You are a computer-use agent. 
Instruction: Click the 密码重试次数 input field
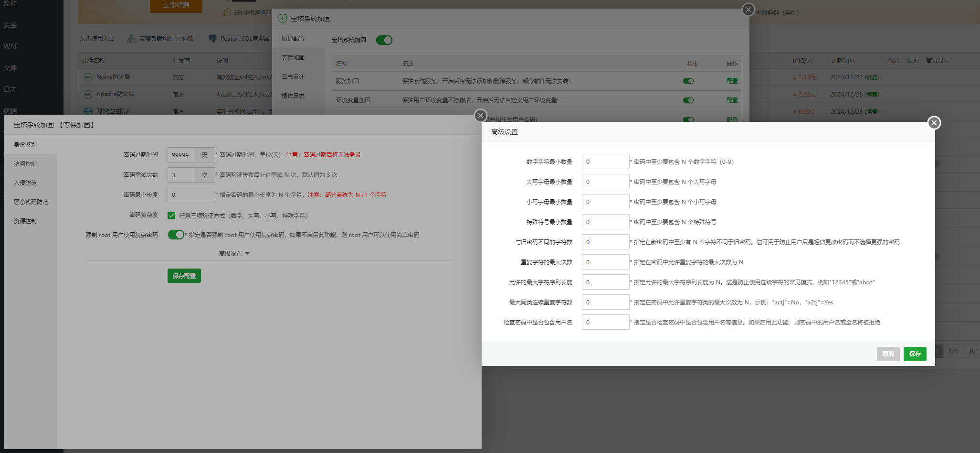(181, 175)
